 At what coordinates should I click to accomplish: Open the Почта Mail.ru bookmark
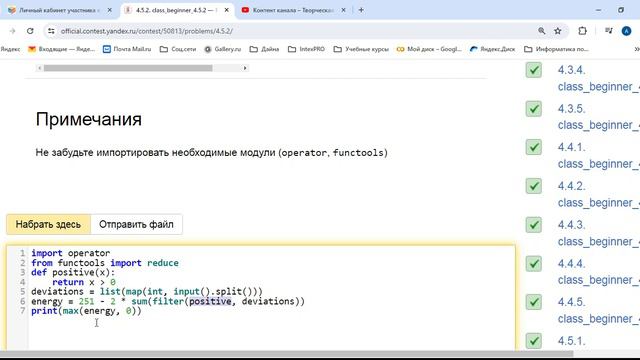(x=127, y=49)
